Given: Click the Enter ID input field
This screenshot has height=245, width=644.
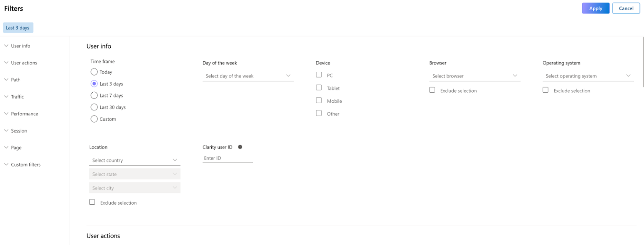Looking at the screenshot, I should point(228,158).
